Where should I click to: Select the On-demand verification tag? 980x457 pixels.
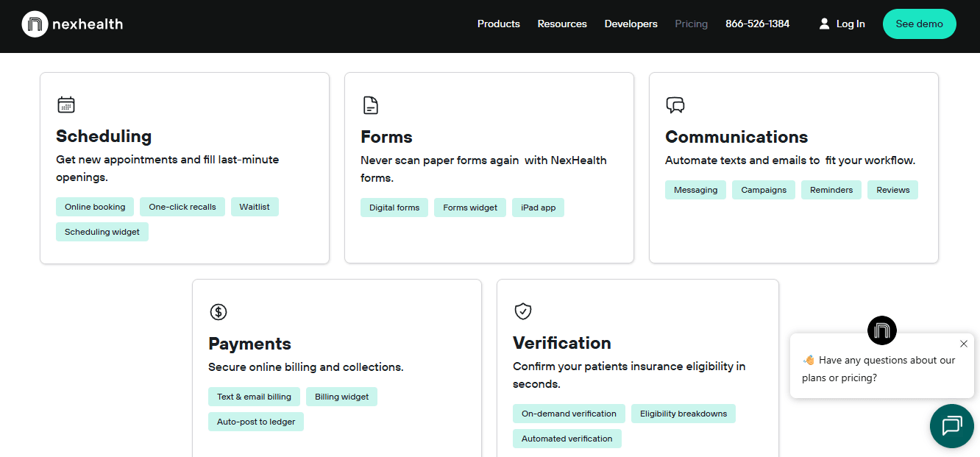pos(569,414)
